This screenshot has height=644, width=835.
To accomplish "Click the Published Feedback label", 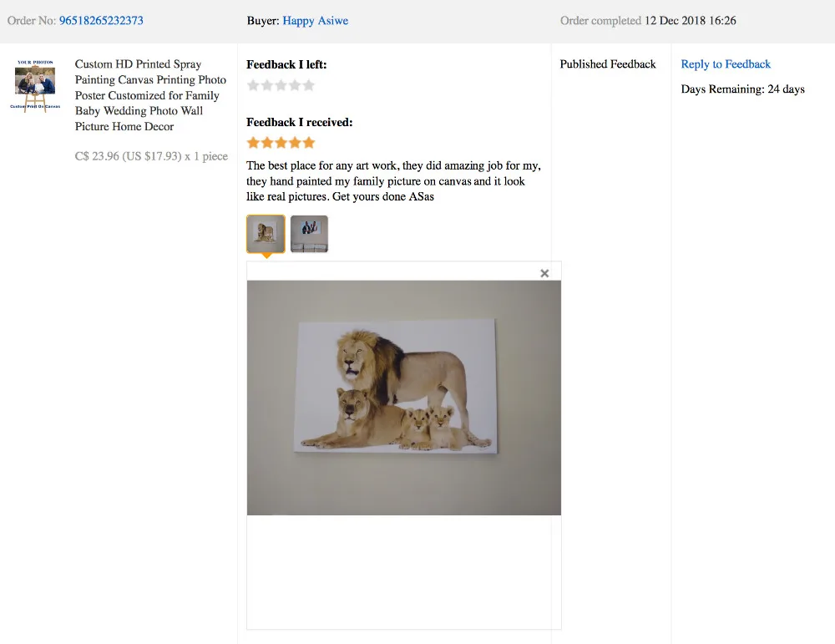I will 608,64.
